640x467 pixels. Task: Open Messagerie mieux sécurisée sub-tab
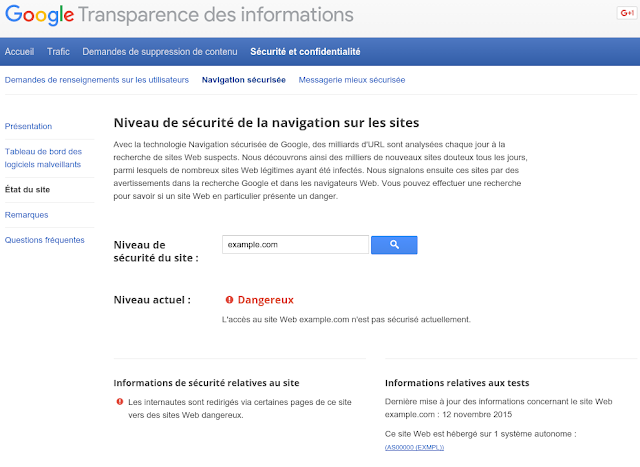click(x=352, y=80)
